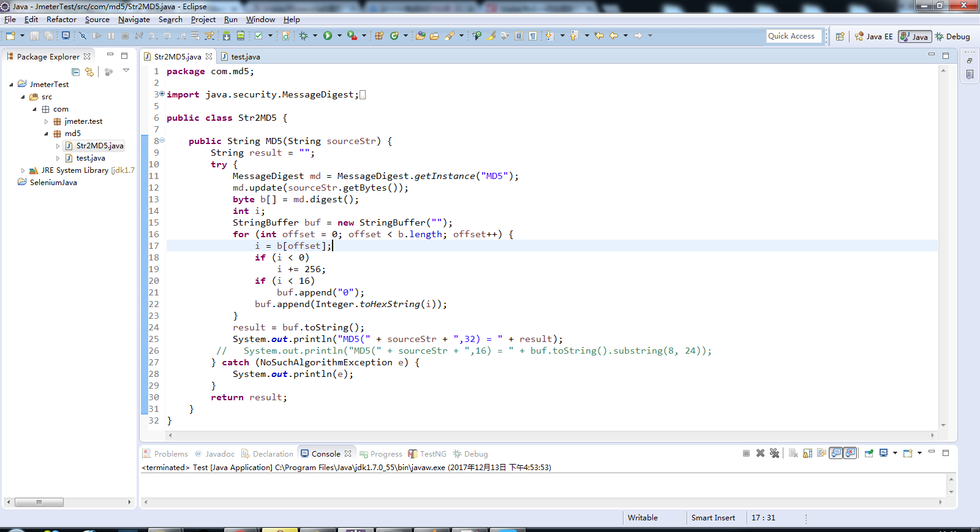
Task: Click the Run Last Tool coverage icon
Action: [x=352, y=36]
